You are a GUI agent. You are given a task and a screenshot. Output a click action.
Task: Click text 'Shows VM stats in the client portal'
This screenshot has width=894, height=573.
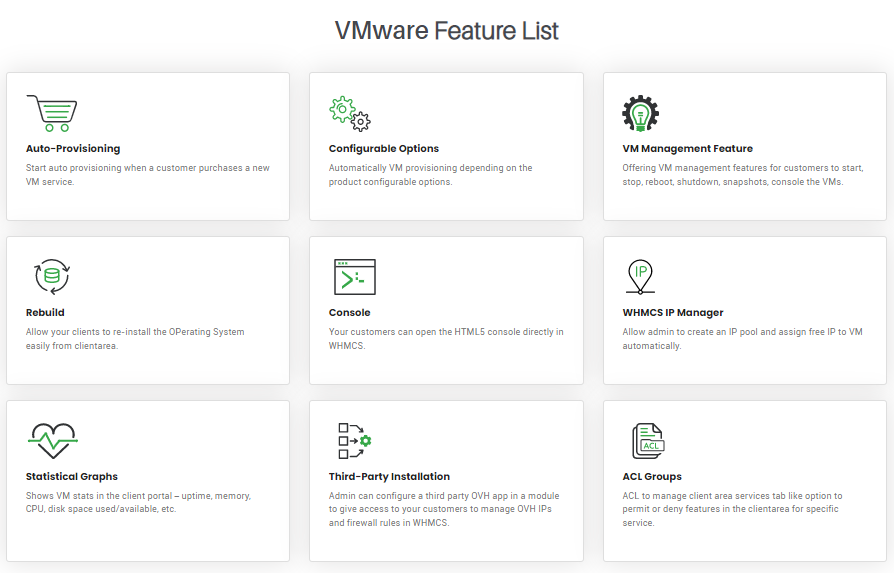tap(99, 496)
